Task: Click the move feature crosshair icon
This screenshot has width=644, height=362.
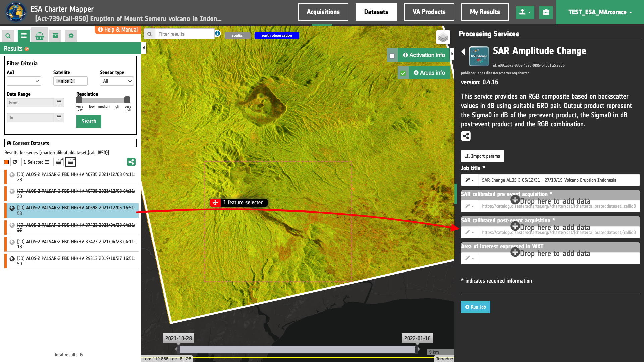Action: pos(215,203)
